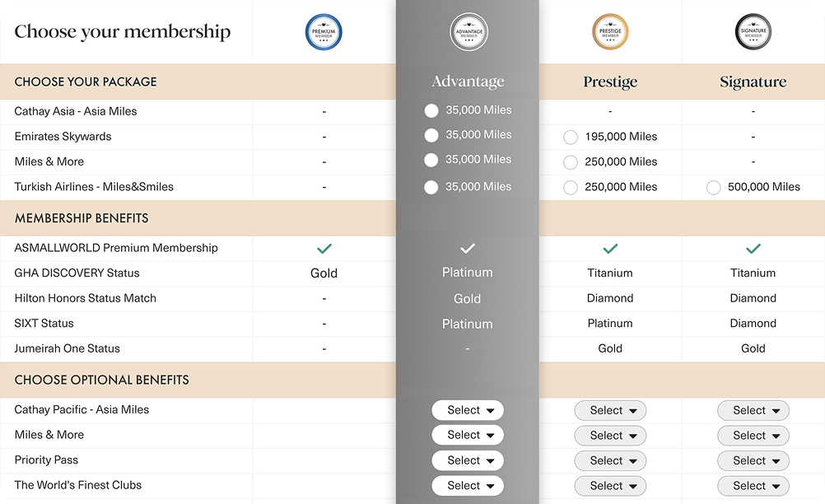Choose the Prestige 250,000 Miles option for Miles & More

click(x=571, y=162)
